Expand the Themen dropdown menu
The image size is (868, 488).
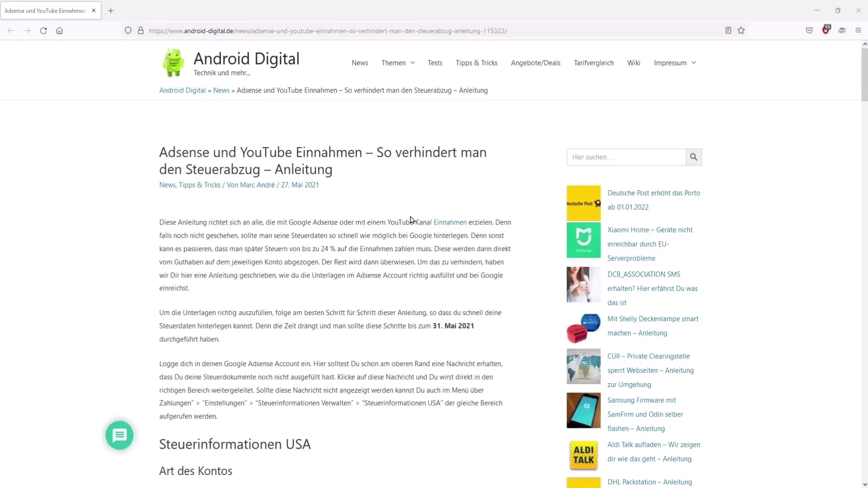[x=398, y=62]
